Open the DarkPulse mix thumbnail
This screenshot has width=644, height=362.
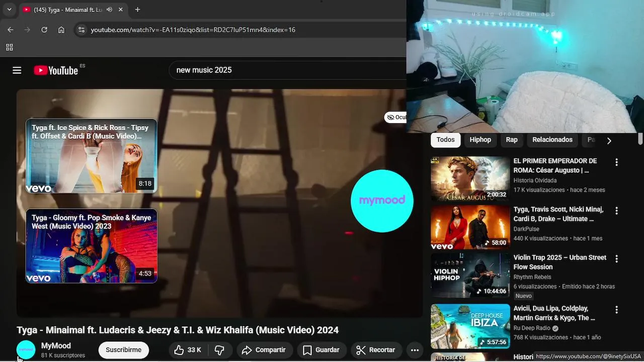(470, 227)
